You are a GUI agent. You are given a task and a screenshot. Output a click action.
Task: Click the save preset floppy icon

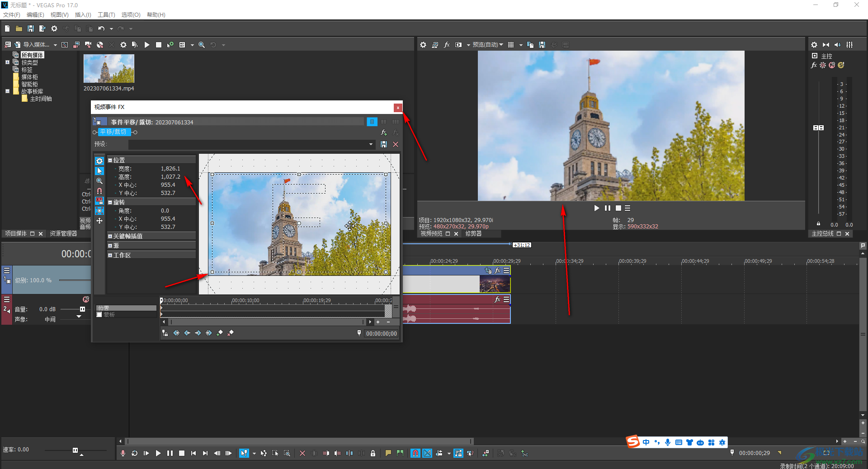point(383,144)
